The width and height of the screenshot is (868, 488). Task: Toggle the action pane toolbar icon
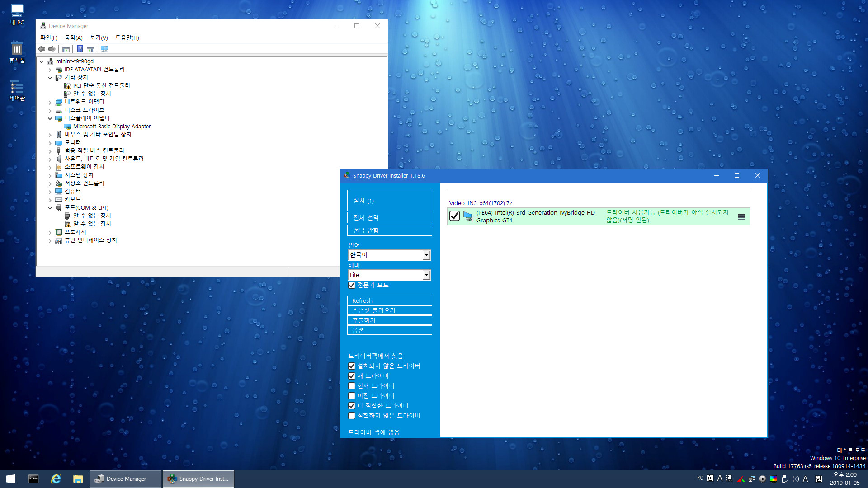pyautogui.click(x=90, y=49)
